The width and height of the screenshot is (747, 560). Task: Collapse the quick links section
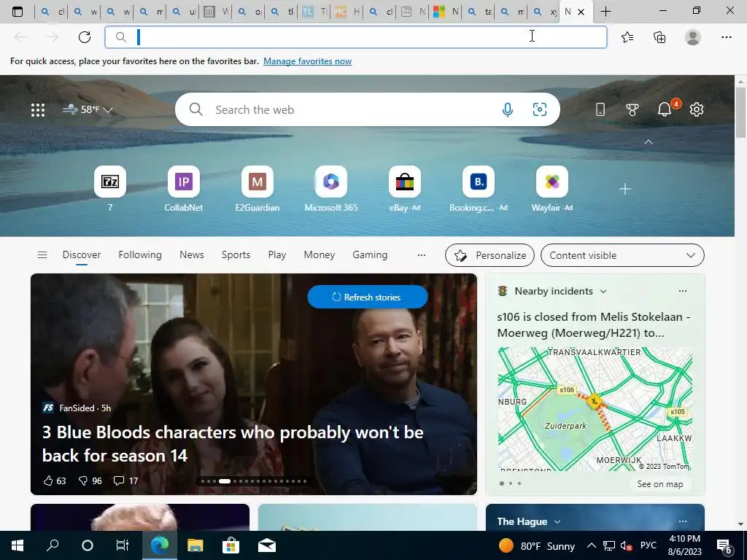pyautogui.click(x=649, y=142)
